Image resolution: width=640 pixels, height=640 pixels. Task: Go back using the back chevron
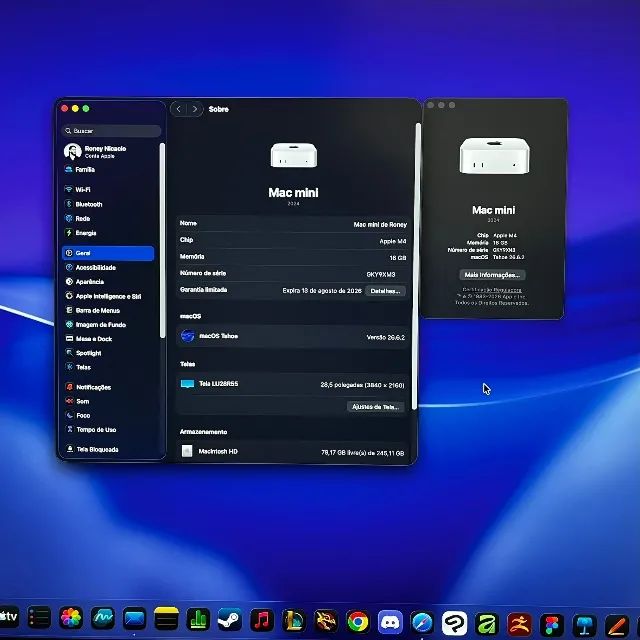click(178, 109)
